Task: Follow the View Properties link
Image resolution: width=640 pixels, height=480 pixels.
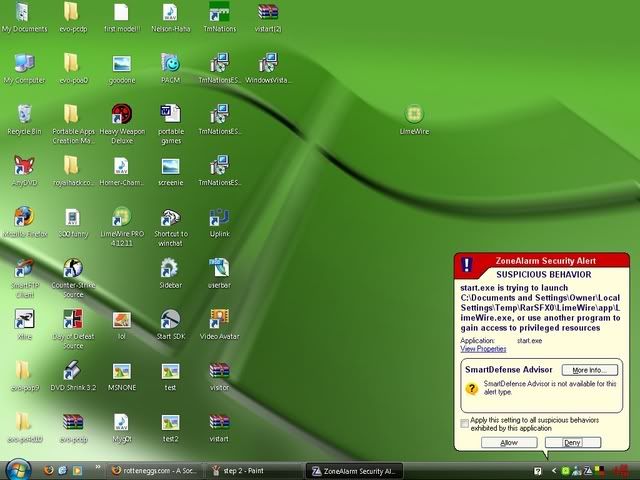Action: [x=483, y=349]
